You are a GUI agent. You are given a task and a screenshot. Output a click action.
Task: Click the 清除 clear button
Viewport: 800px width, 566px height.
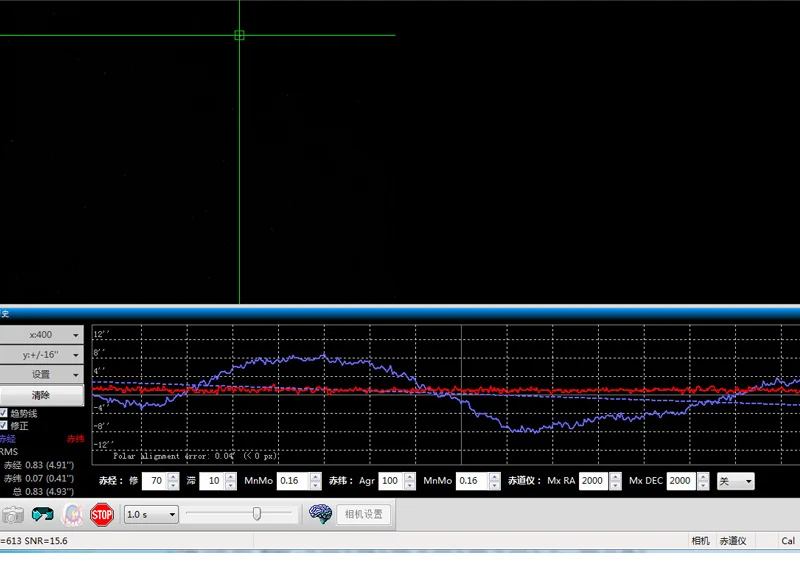[x=41, y=395]
